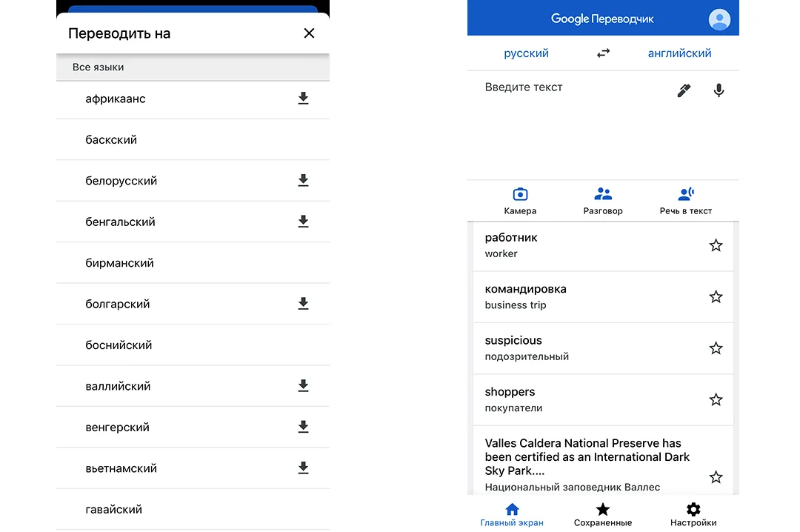Close the Переводить на dialog
This screenshot has height=532, width=800.
point(309,33)
